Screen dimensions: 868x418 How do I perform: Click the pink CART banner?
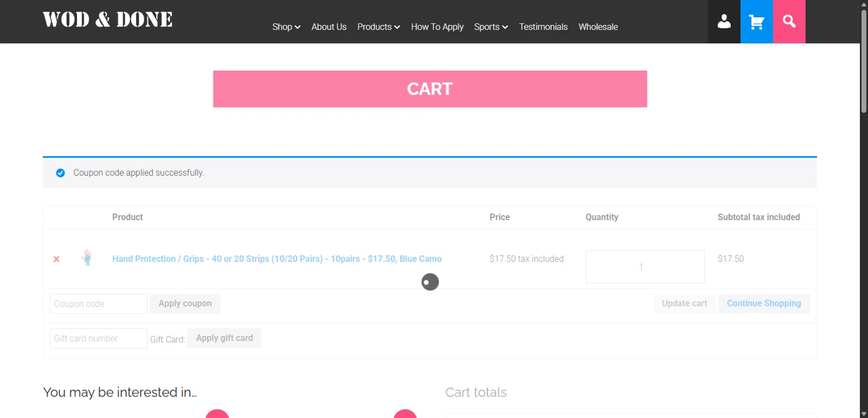point(430,89)
